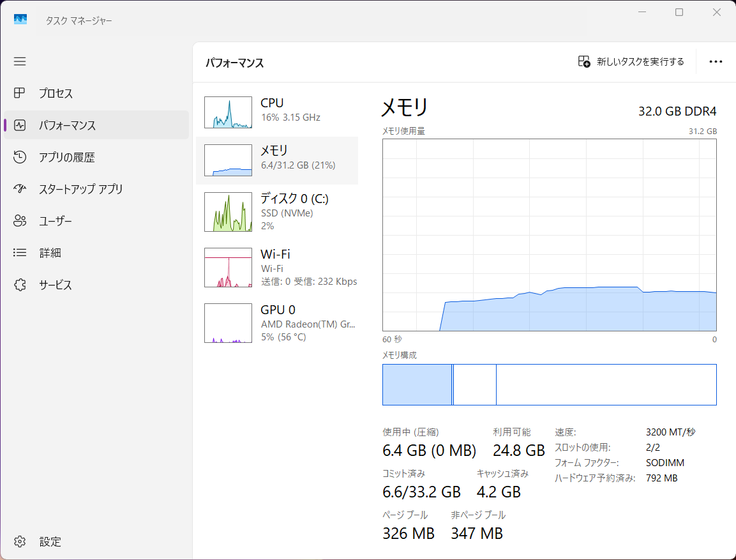Click the SSD (NVMe) disk type text
The width and height of the screenshot is (736, 560).
287,213
